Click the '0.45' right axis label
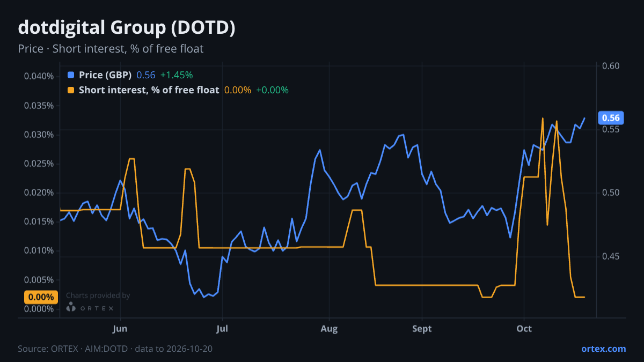This screenshot has width=644, height=362. (x=611, y=256)
